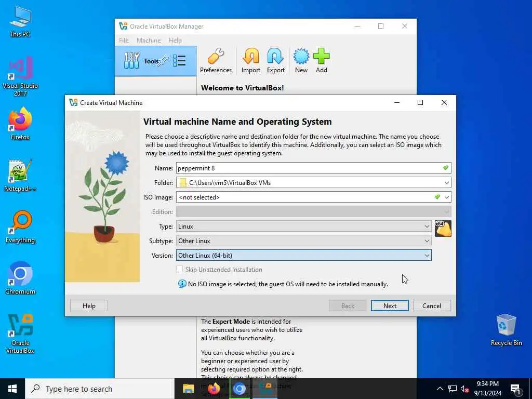Image resolution: width=532 pixels, height=399 pixels.
Task: Select the Firefox desktop shortcut
Action: [20, 124]
